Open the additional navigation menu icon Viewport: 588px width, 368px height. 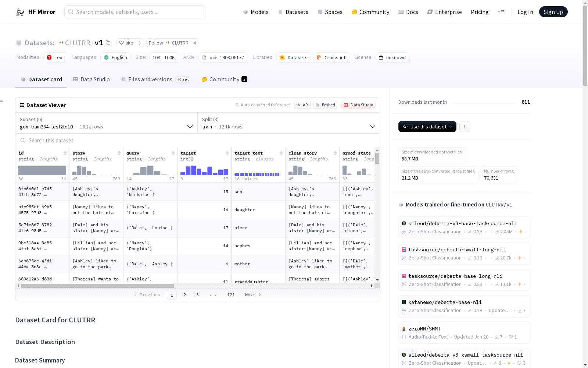(x=501, y=12)
